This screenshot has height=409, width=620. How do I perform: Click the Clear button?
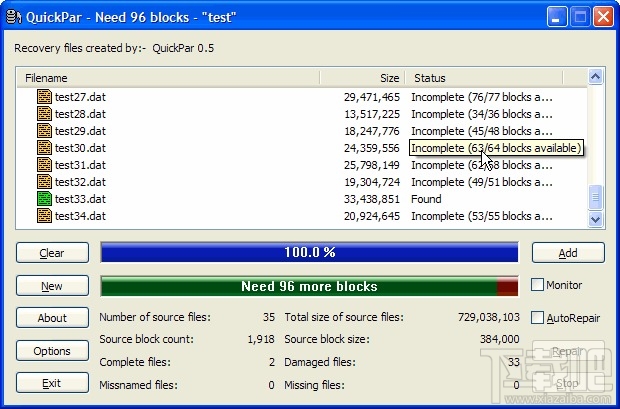tap(52, 253)
